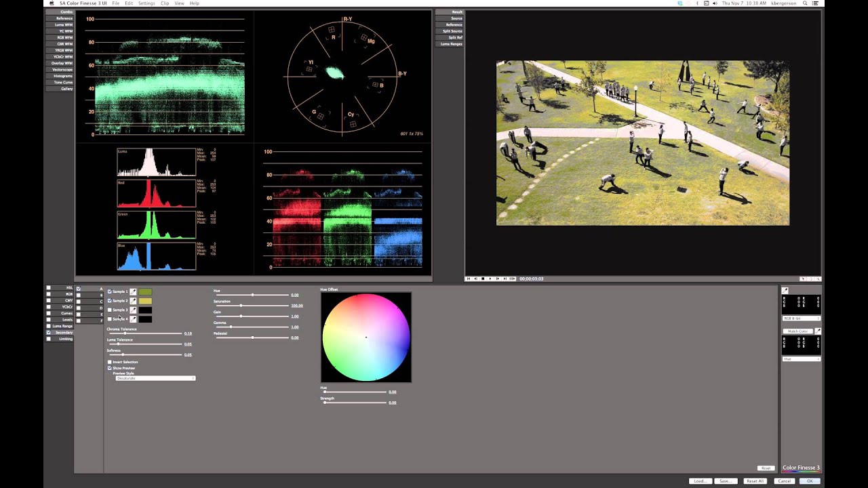Click the Save... button
This screenshot has width=868, height=488.
click(726, 481)
